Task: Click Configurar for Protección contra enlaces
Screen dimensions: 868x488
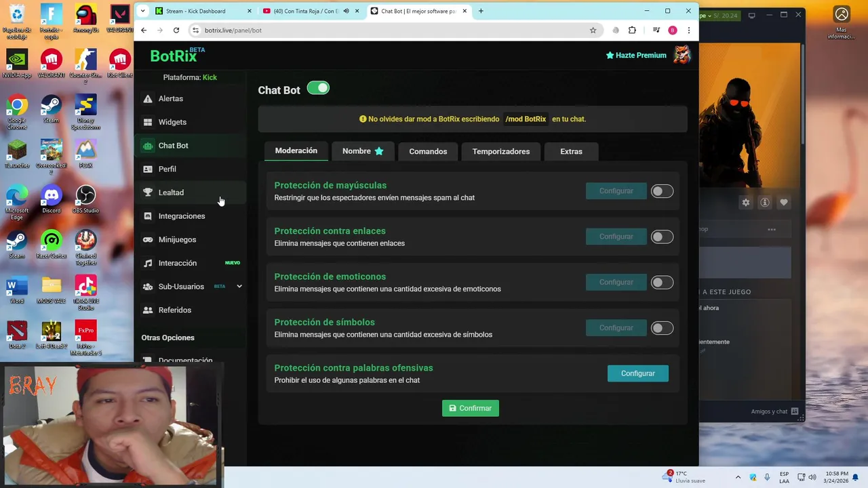Action: [x=616, y=237]
